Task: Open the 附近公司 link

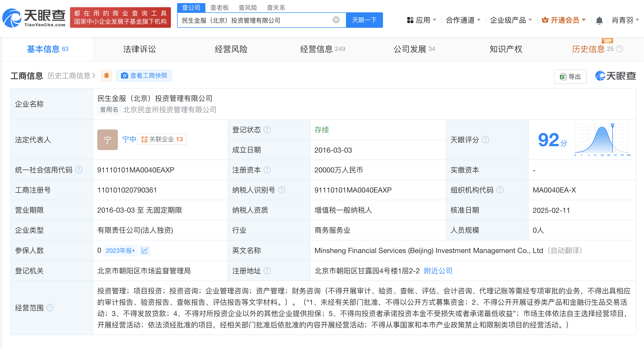Action: coord(438,271)
